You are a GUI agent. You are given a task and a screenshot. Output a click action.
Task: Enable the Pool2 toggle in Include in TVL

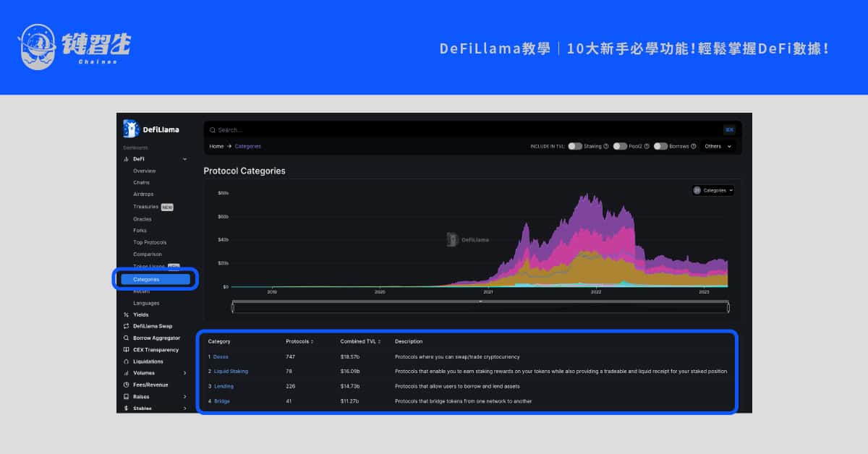(620, 146)
